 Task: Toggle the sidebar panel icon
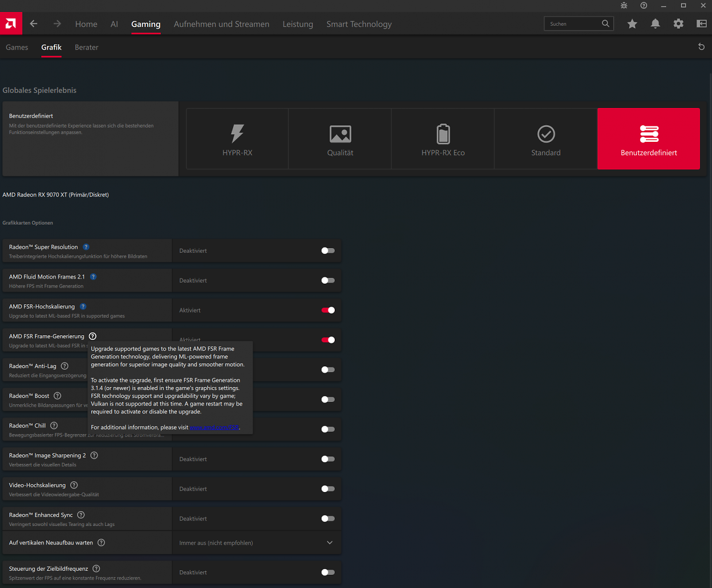702,24
